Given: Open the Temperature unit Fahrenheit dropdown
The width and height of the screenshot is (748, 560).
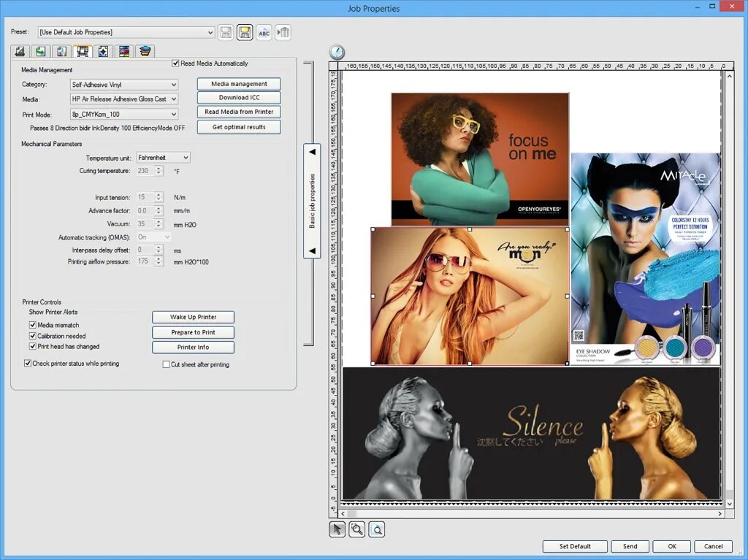Looking at the screenshot, I should point(163,158).
